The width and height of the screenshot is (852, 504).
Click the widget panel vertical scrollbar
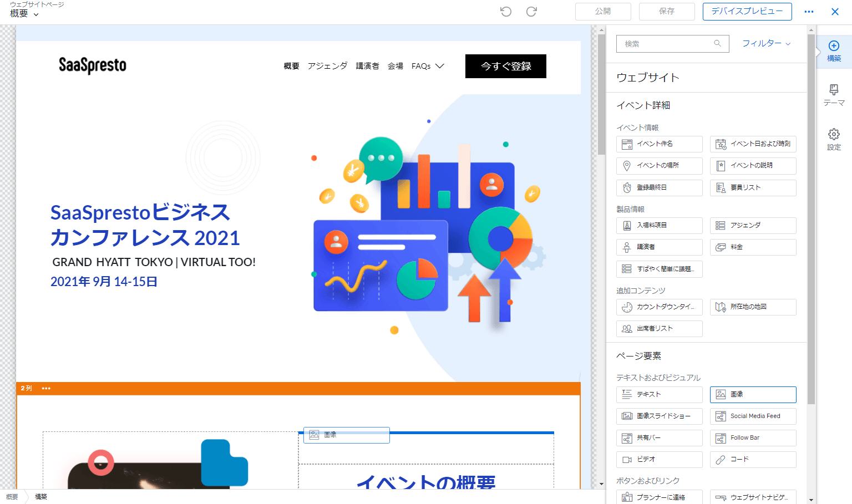coord(811,219)
